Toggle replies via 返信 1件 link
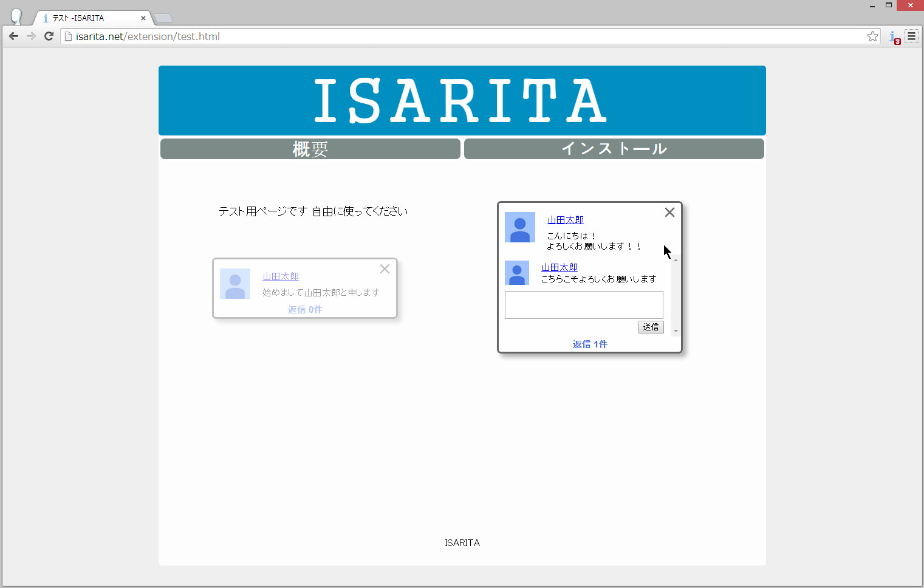Viewport: 924px width, 588px height. [590, 344]
